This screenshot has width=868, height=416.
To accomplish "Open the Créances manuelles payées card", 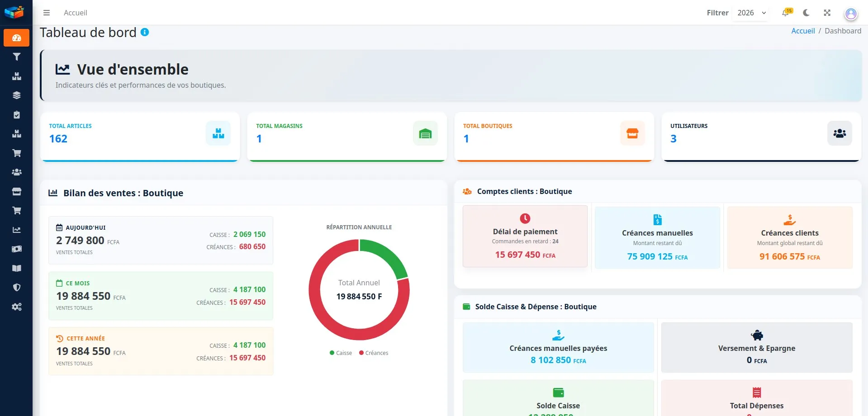I will coord(558,347).
